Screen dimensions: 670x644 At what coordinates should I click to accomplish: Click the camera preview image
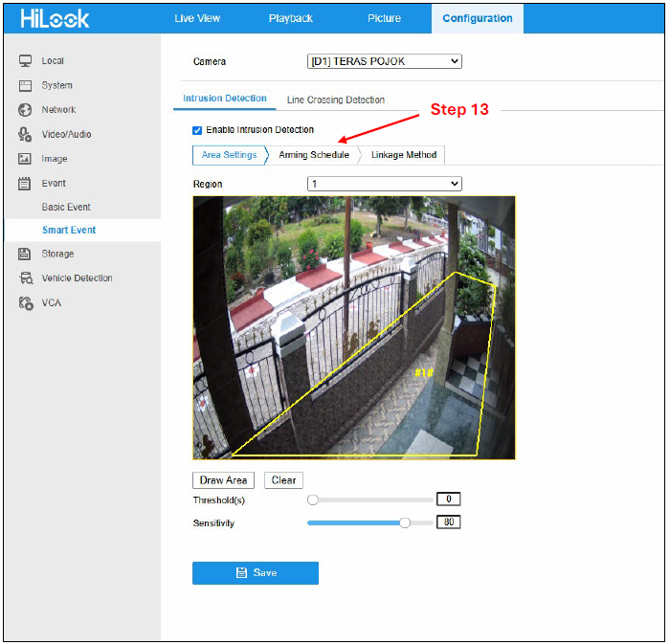(354, 328)
